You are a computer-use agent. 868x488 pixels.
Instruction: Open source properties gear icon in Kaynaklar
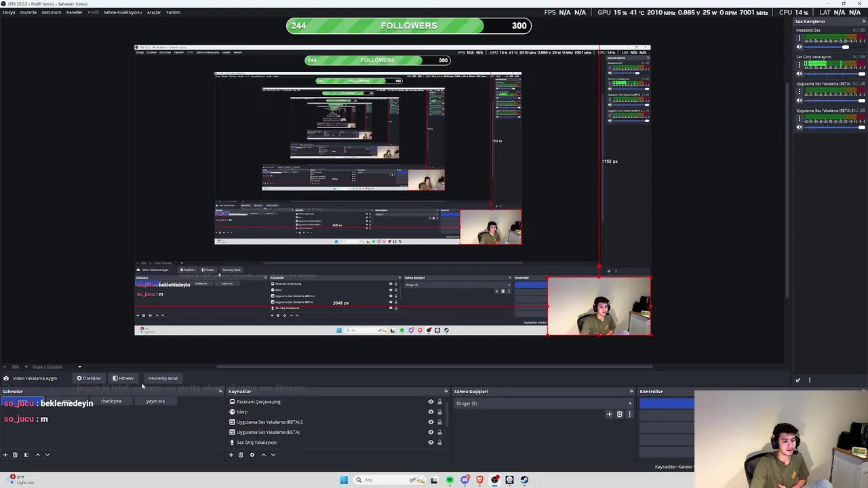[252, 455]
